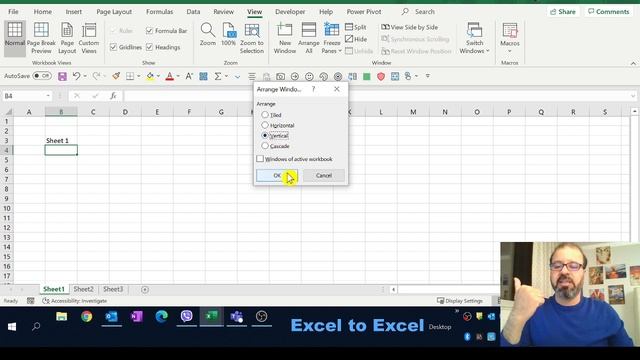The height and width of the screenshot is (360, 640).
Task: Open Page Break Preview
Action: [x=41, y=38]
